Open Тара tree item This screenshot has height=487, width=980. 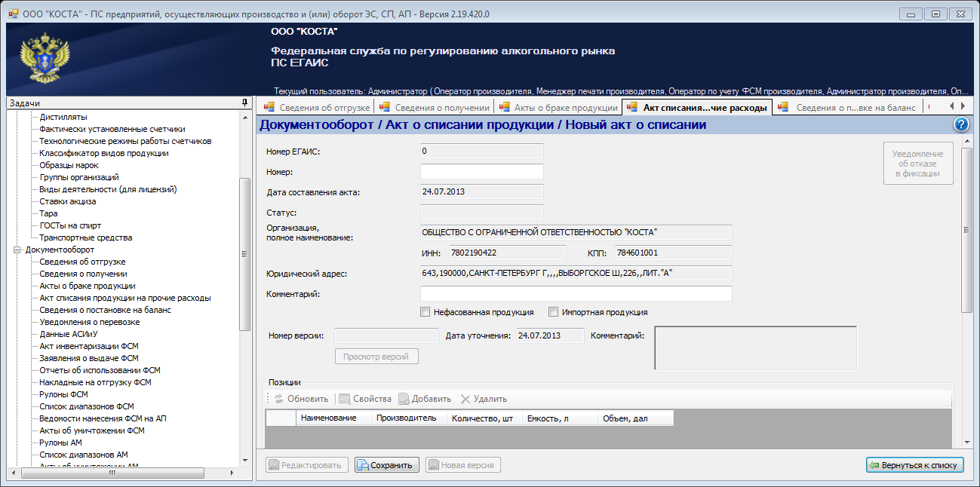click(48, 213)
